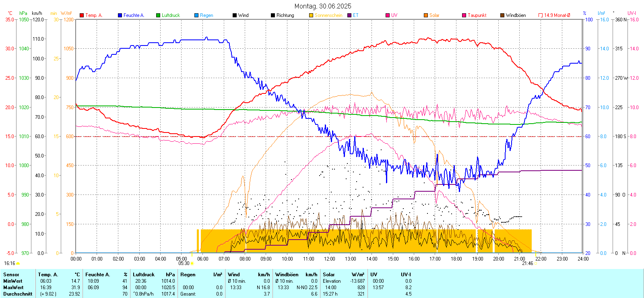Click the purple ET legend square
644x298 pixels.
click(x=349, y=15)
